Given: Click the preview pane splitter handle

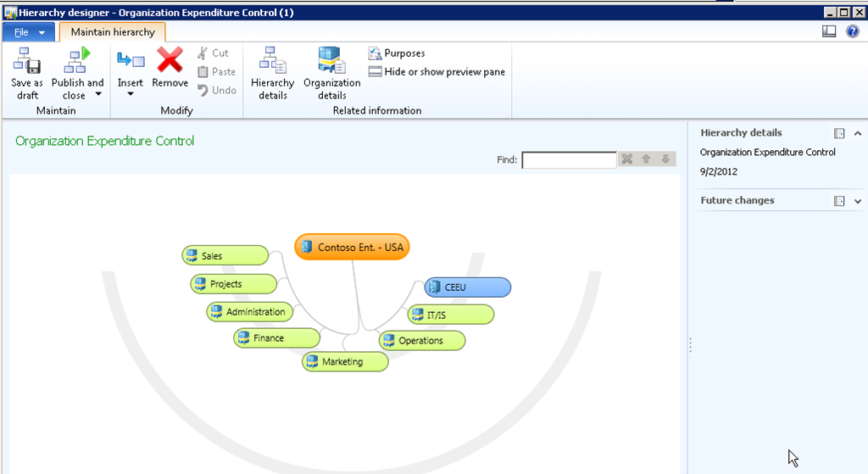Looking at the screenshot, I should point(690,345).
